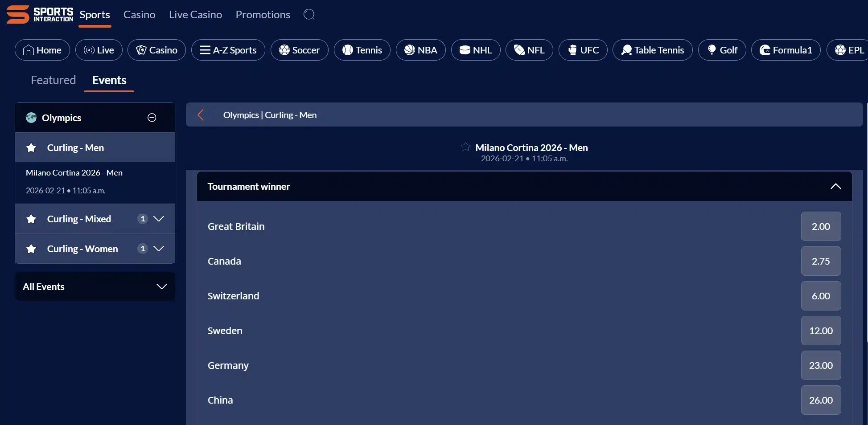
Task: Open the Promotions menu item
Action: [x=263, y=14]
